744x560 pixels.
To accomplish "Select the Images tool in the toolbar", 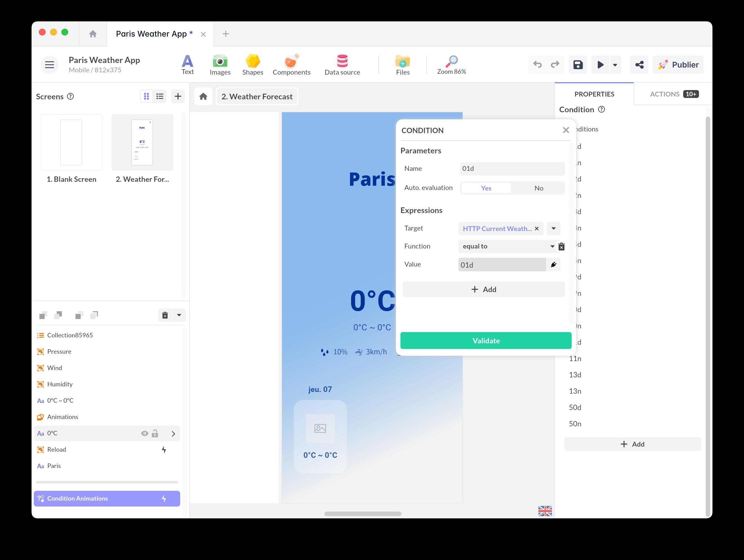I will pyautogui.click(x=220, y=64).
